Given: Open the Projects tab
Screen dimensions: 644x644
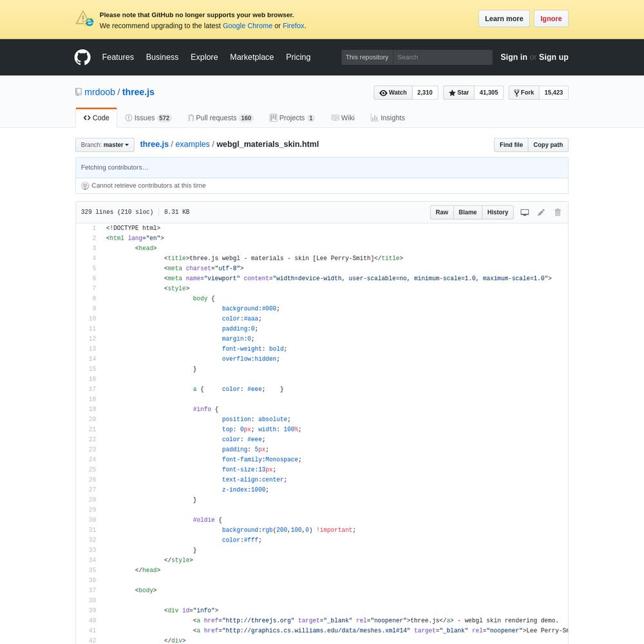Looking at the screenshot, I should click(292, 118).
